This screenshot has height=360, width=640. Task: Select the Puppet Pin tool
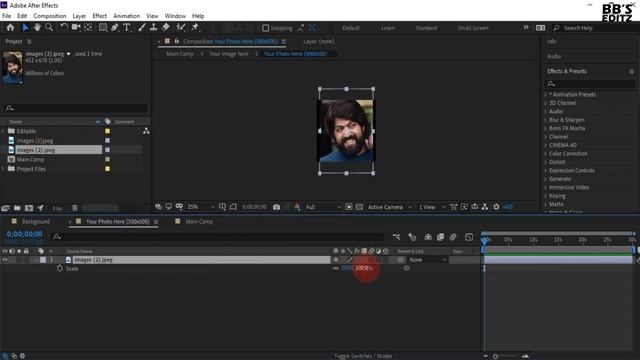pos(195,27)
